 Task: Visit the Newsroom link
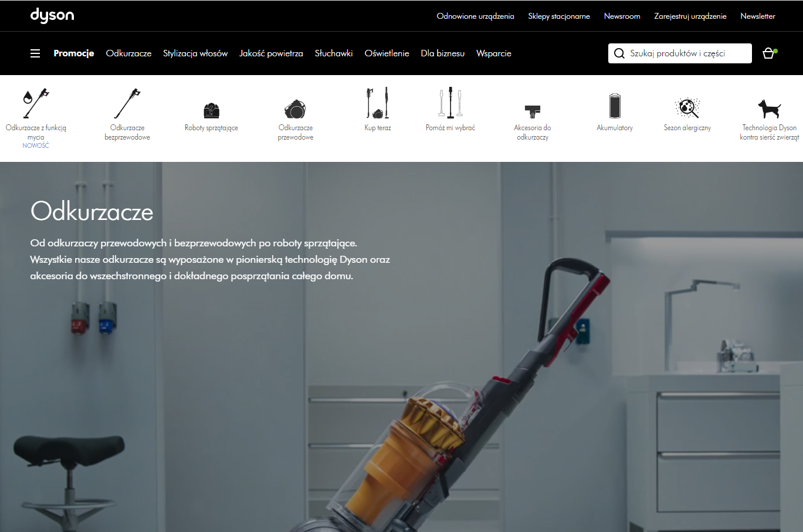tap(622, 16)
